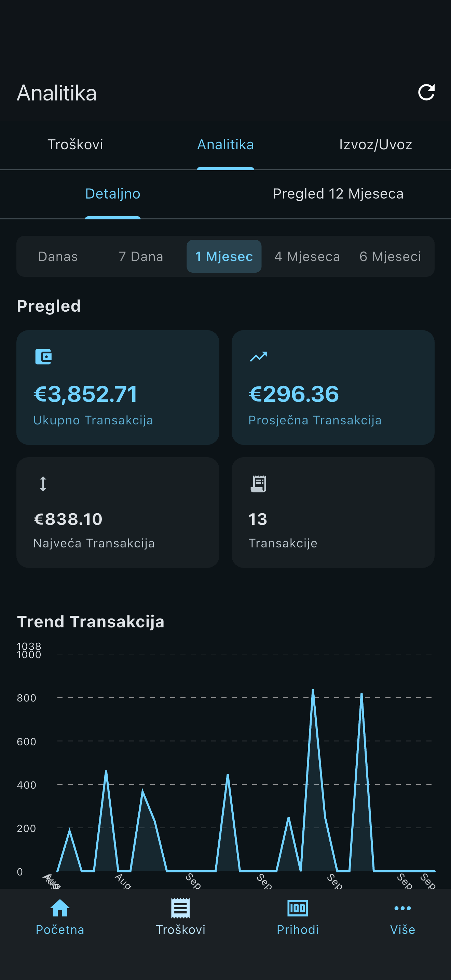Select the 4 Mjeseca time range
This screenshot has width=451, height=980.
tap(307, 256)
